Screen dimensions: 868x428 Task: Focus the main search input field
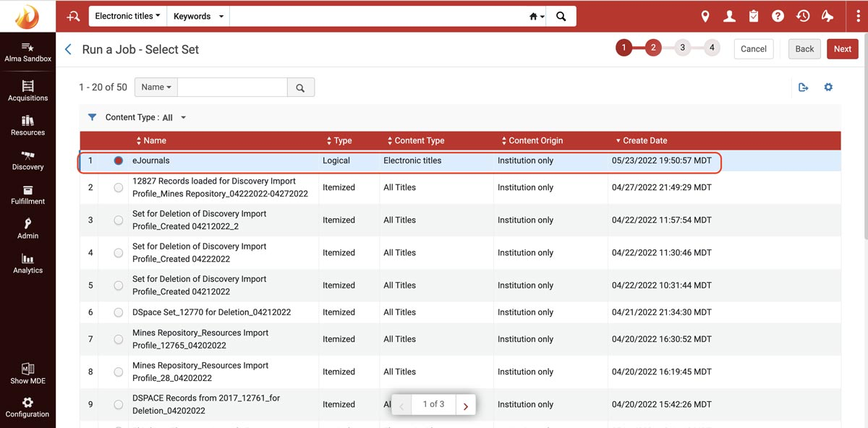tap(377, 16)
